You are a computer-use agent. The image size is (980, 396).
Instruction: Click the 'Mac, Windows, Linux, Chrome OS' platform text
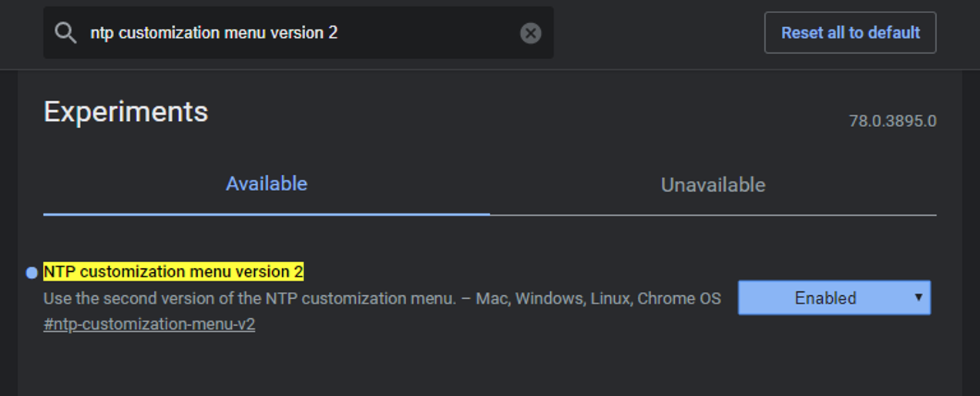coord(599,298)
